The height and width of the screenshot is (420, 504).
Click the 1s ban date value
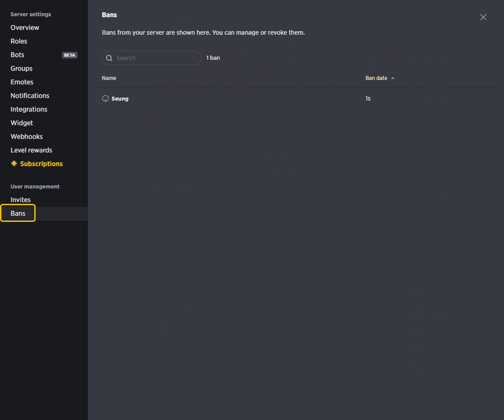click(x=368, y=99)
